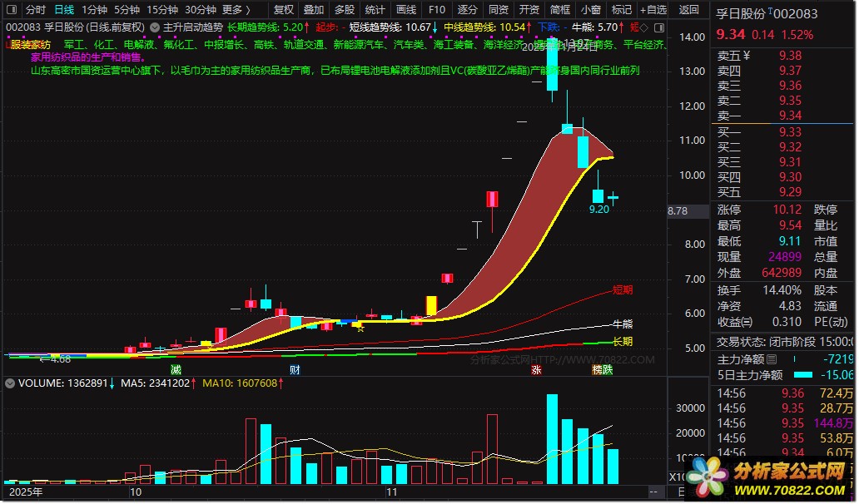Click the -- button at the right end of the date axis

tap(653, 492)
